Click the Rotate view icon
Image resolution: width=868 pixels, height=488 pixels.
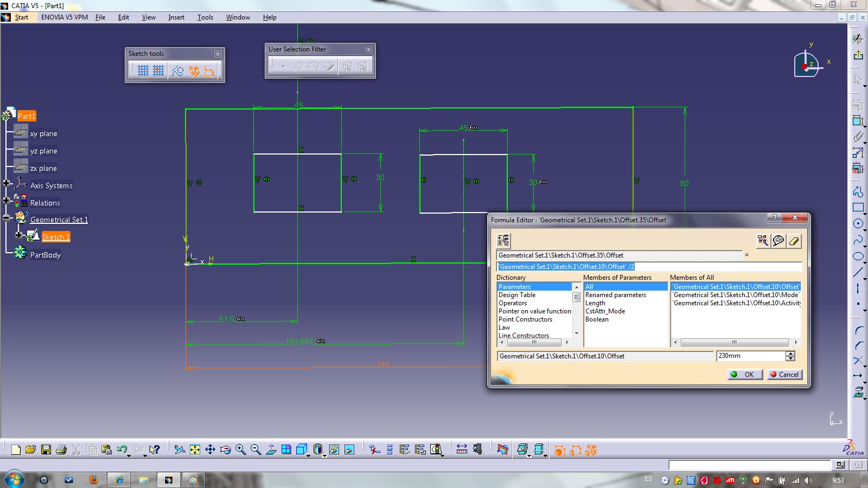(225, 450)
